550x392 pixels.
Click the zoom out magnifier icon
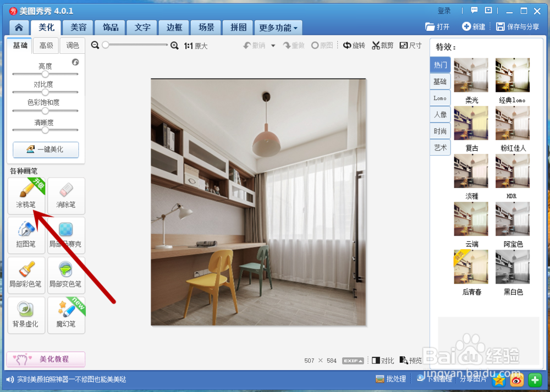click(x=95, y=45)
